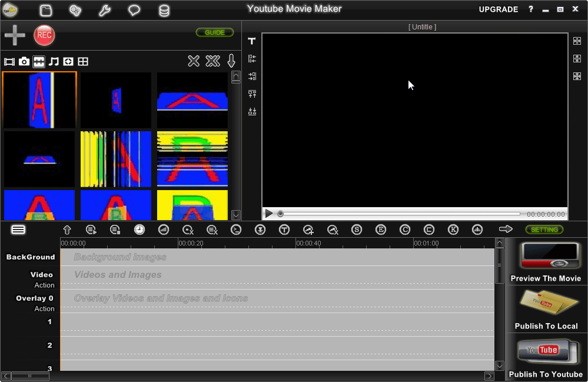
Task: Open the GUIDE panel
Action: coord(214,32)
